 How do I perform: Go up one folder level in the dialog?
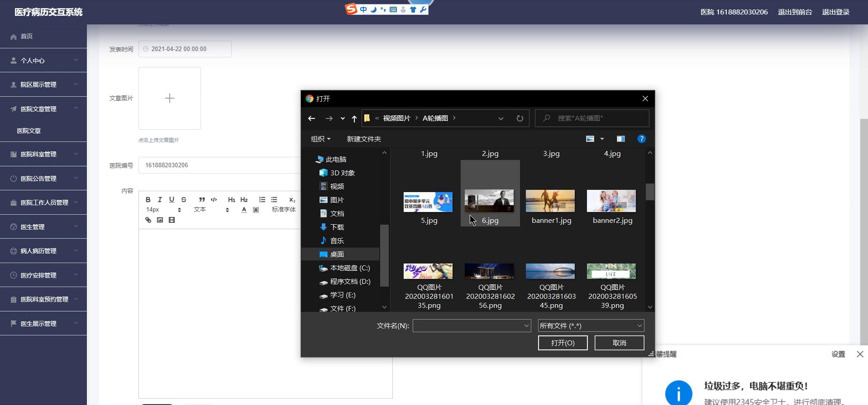[x=354, y=118]
